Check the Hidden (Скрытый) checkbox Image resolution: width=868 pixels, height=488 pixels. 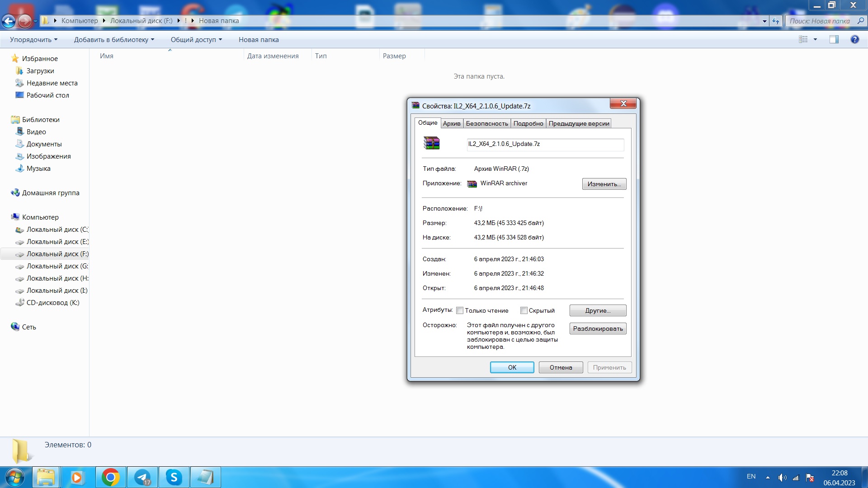coord(524,310)
